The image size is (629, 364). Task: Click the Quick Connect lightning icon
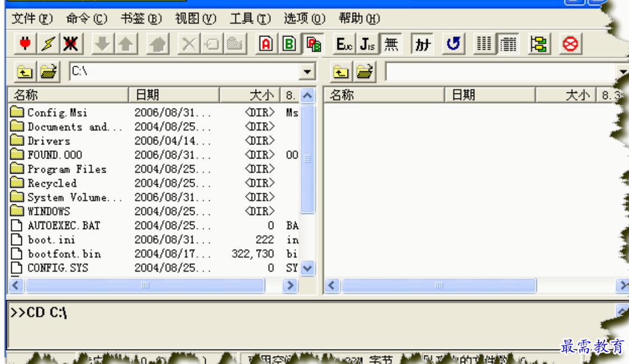click(x=48, y=44)
